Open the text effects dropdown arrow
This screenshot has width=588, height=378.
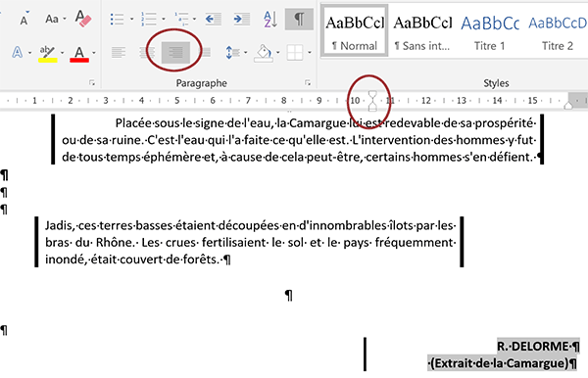[x=29, y=53]
